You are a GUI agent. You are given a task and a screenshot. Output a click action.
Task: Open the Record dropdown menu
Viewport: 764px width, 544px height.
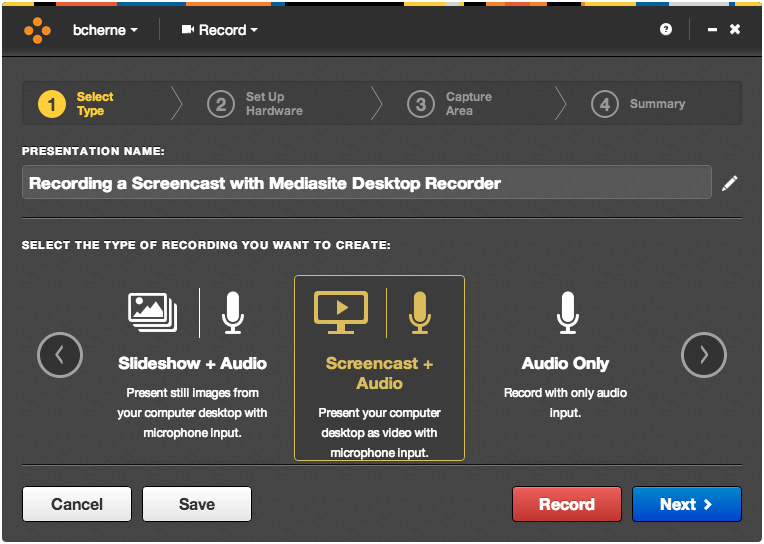pyautogui.click(x=220, y=30)
